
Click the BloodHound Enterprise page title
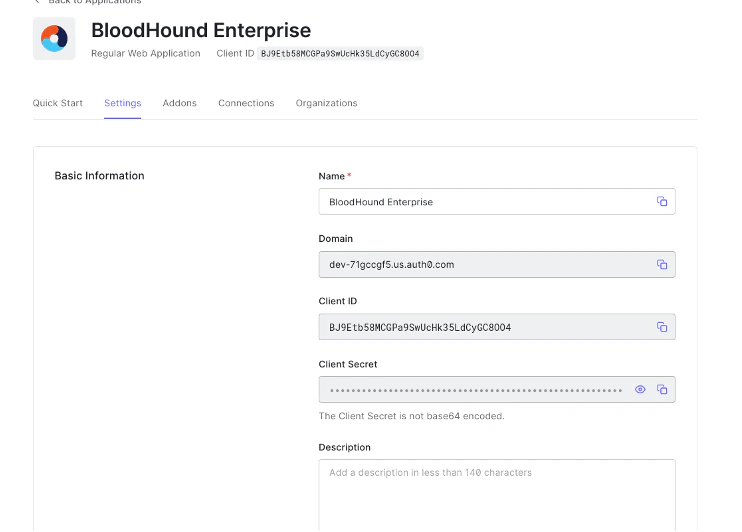coord(200,31)
